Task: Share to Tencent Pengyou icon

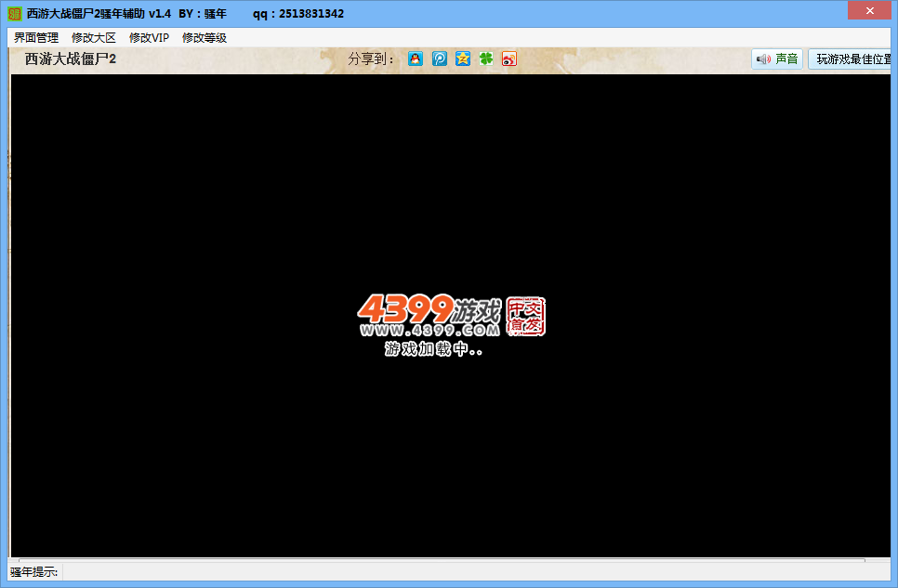Action: point(440,59)
